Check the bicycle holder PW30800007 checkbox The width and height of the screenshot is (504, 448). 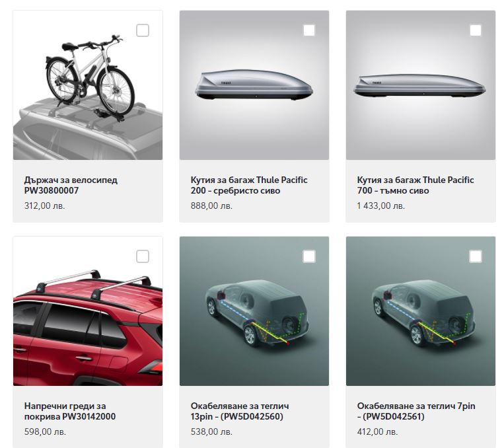[x=143, y=30]
